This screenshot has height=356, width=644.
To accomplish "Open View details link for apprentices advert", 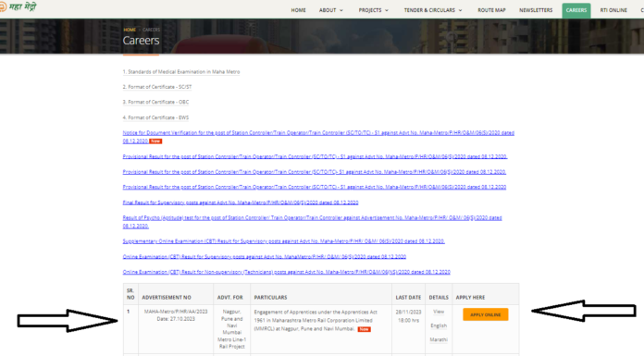I will click(x=439, y=312).
